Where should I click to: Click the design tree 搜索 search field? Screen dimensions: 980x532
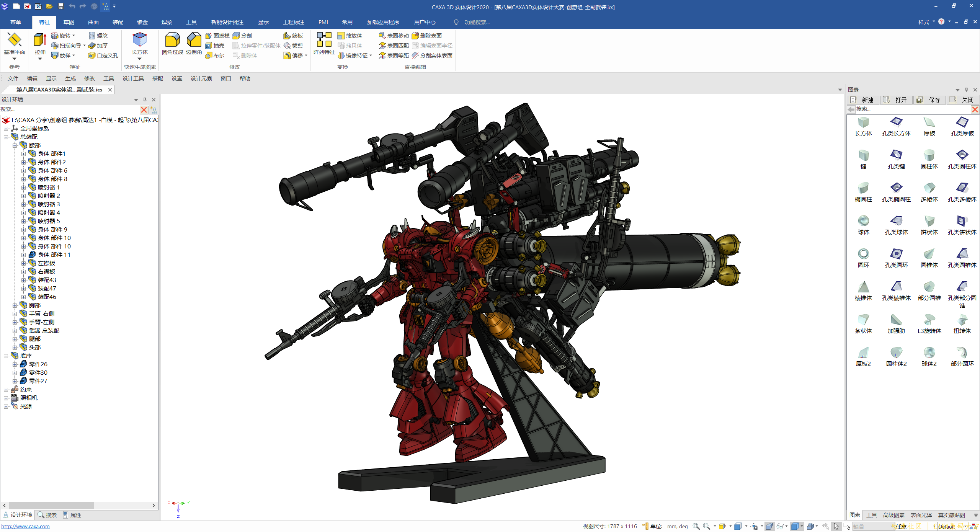(x=69, y=109)
